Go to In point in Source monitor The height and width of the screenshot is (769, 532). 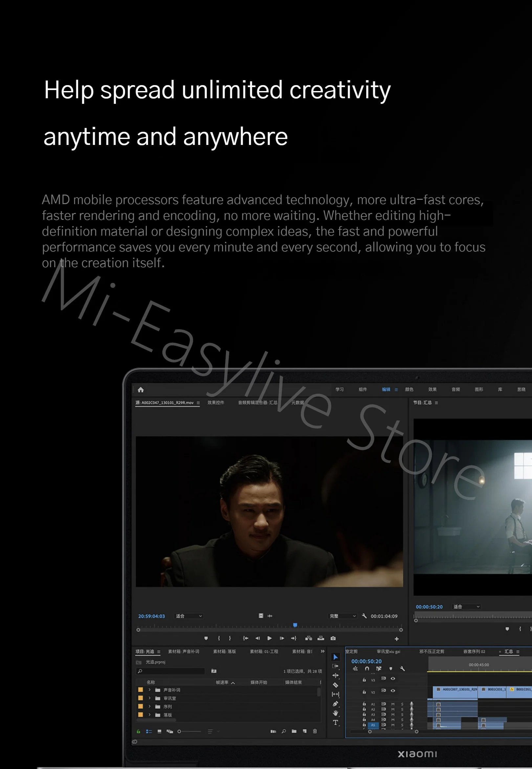point(246,638)
